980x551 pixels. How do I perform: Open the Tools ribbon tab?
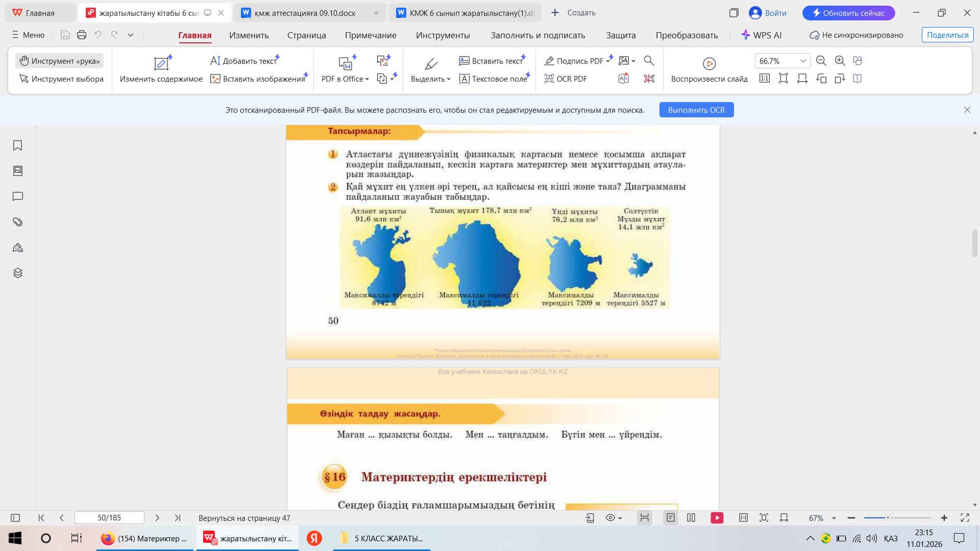(443, 35)
